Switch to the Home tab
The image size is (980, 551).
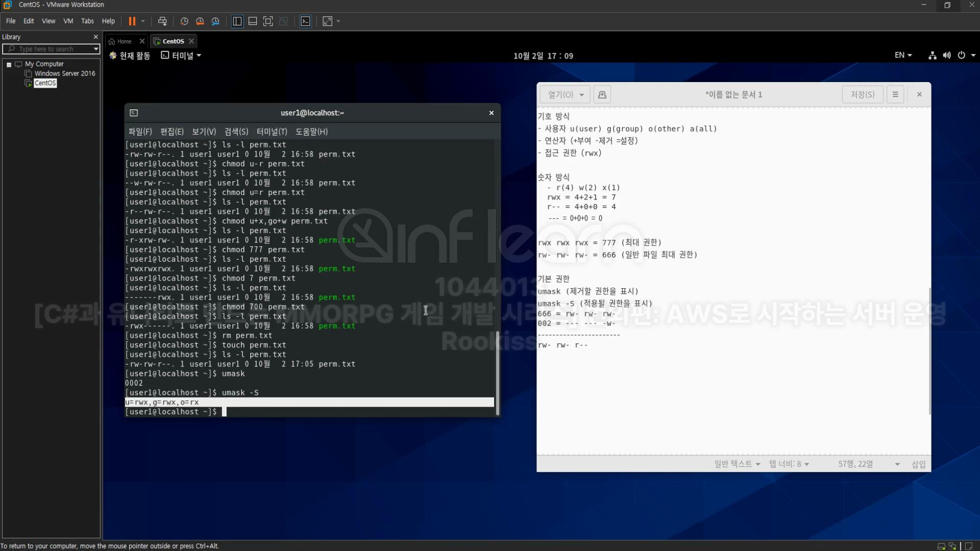124,41
